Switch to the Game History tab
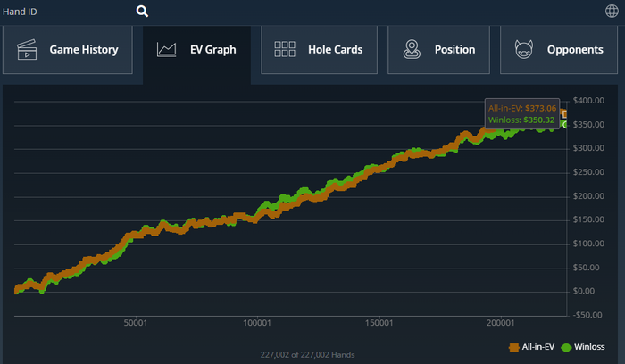 pyautogui.click(x=67, y=50)
